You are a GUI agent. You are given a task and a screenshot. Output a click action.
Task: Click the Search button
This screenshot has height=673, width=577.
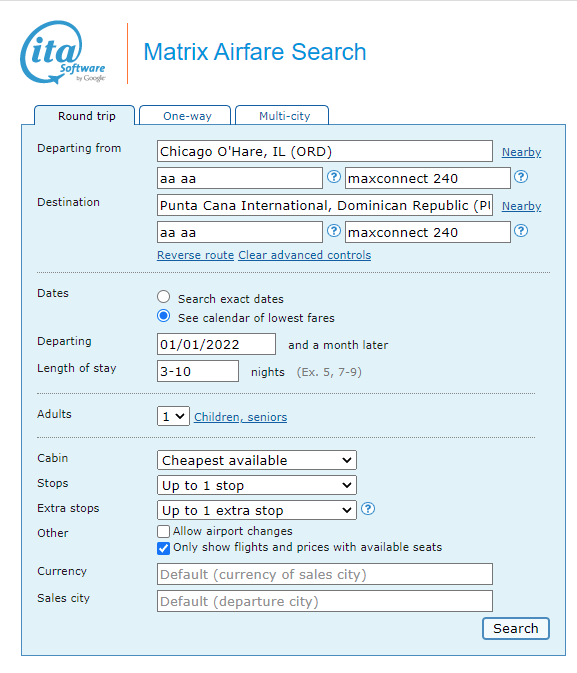516,628
